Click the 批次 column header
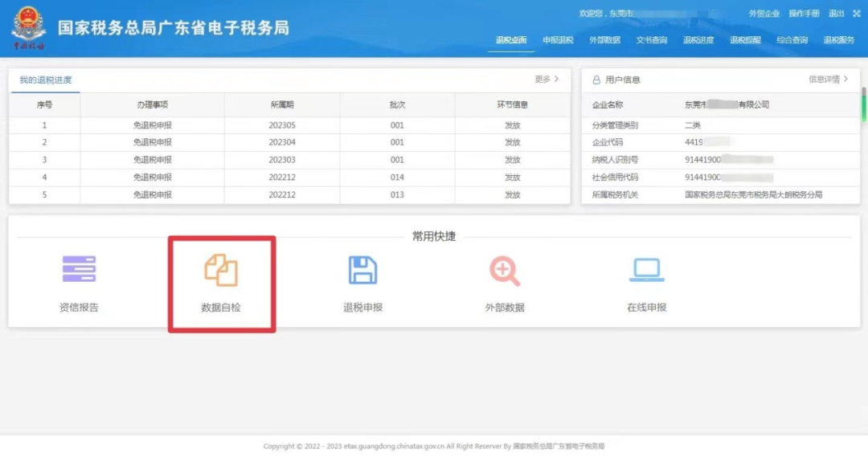Viewport: 868px width, 457px height. (397, 104)
